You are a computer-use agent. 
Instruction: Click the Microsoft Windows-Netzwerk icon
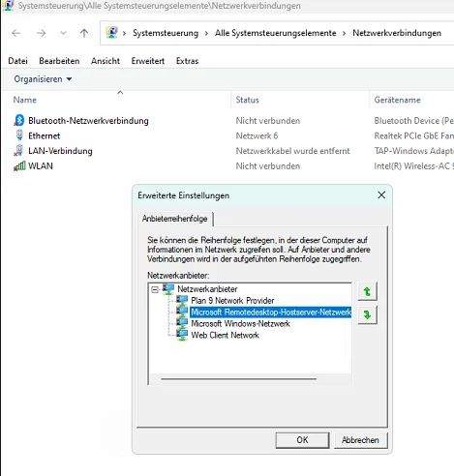[182, 323]
